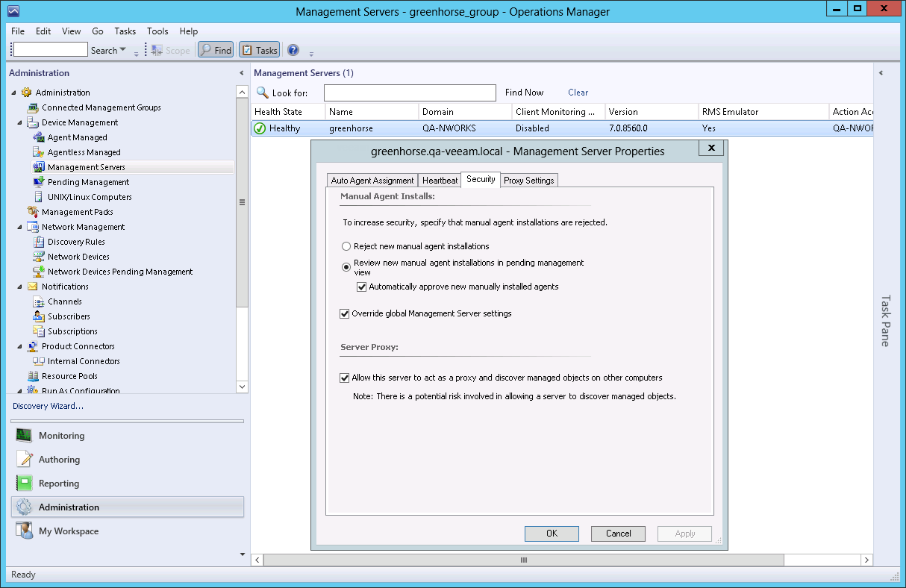Viewport: 906px width, 588px height.
Task: Click the Pending Management icon
Action: pos(40,182)
